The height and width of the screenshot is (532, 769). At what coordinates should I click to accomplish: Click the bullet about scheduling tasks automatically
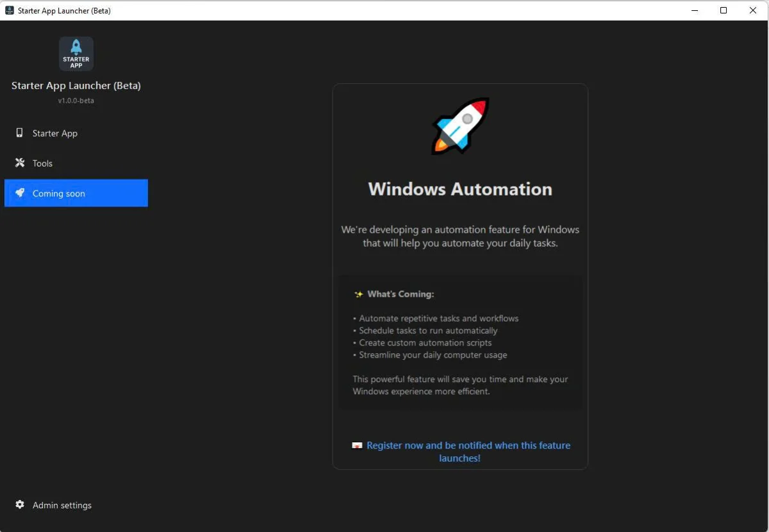tap(426, 330)
